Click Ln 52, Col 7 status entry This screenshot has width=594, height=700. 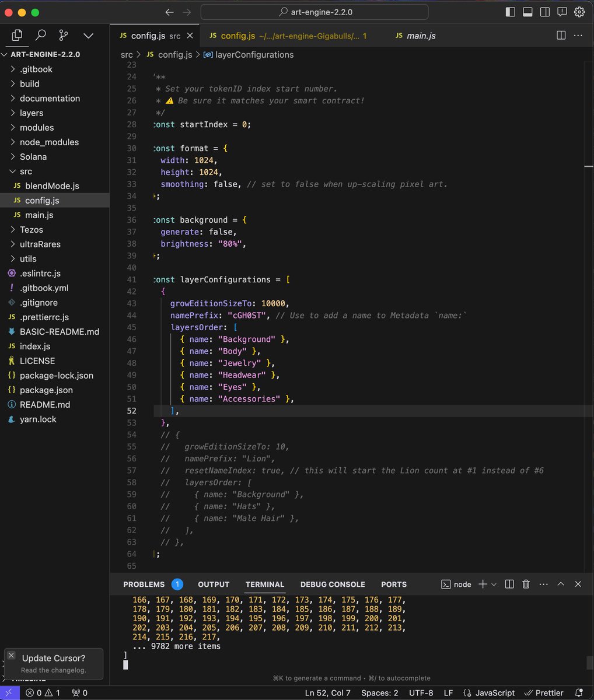(328, 693)
